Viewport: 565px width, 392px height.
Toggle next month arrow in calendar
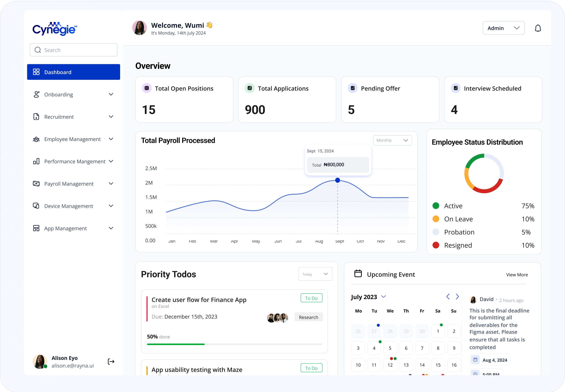457,297
